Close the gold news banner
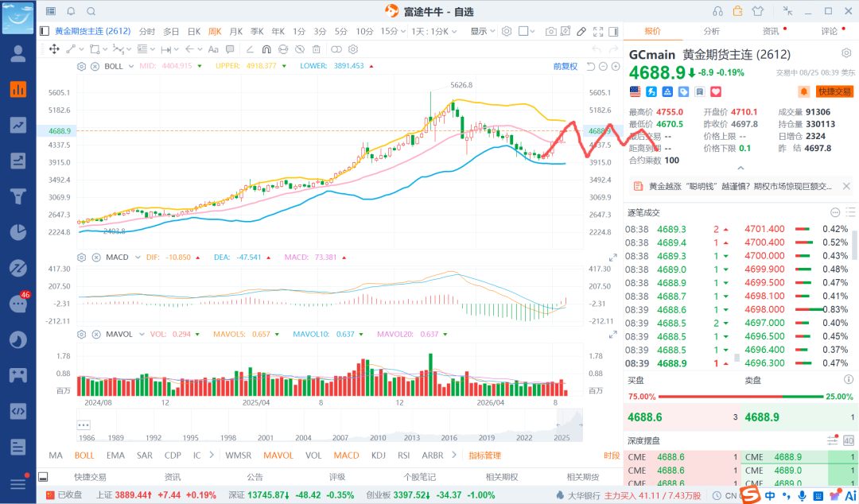 click(x=846, y=186)
